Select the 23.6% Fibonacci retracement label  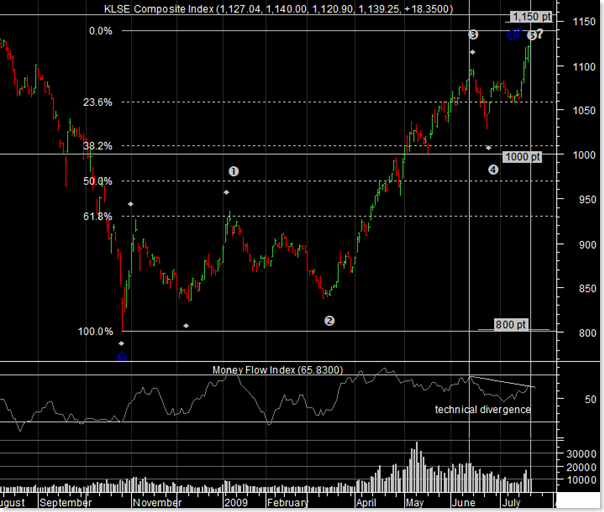click(98, 102)
